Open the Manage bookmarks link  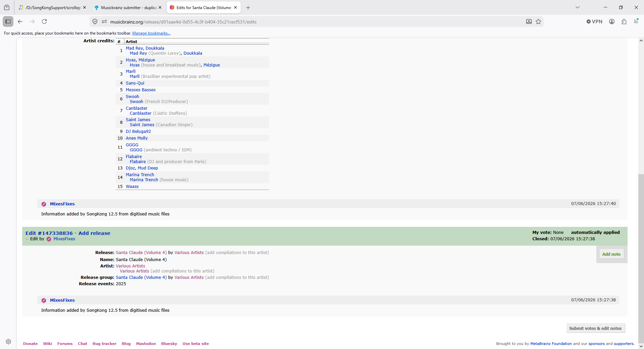151,33
